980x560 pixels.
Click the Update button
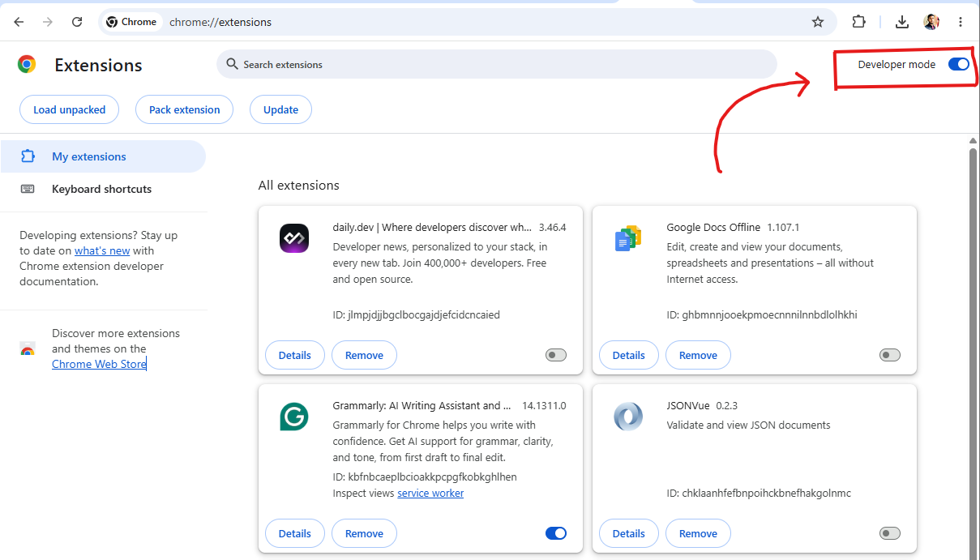[280, 109]
